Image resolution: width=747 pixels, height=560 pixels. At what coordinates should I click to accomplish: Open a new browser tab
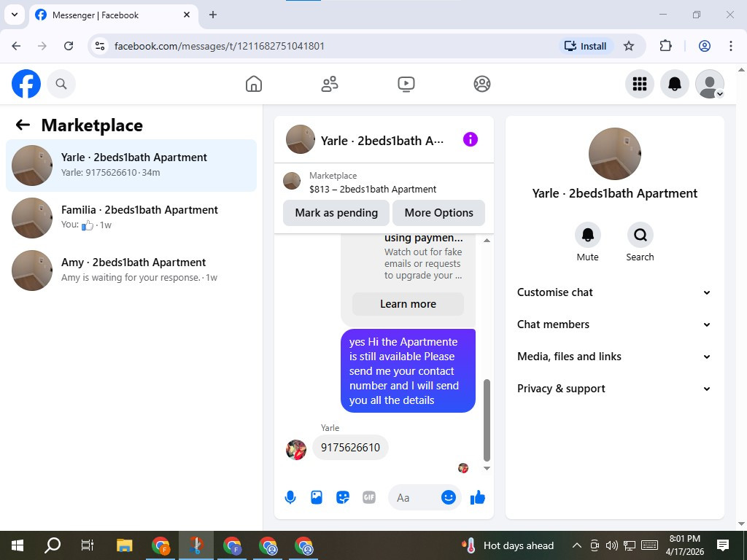click(213, 15)
